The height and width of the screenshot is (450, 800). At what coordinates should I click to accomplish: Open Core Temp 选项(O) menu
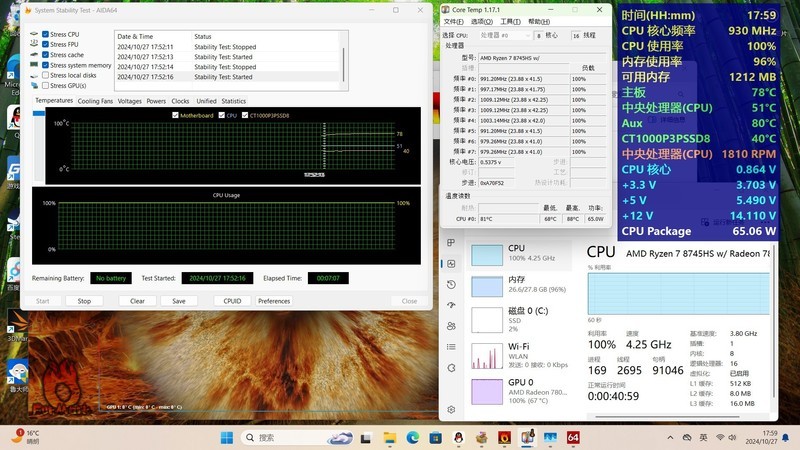(x=482, y=21)
